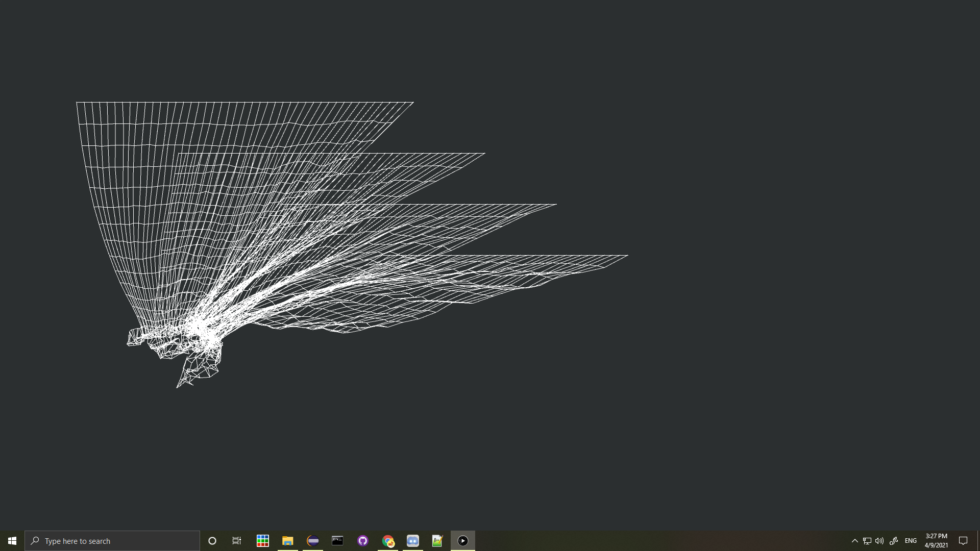Open the Command Prompt taskbar icon
Image resolution: width=980 pixels, height=551 pixels.
pos(337,541)
